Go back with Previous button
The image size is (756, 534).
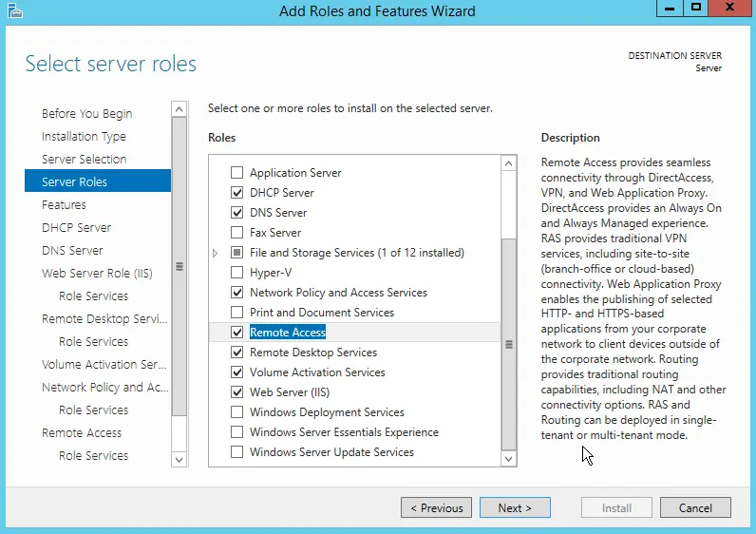tap(437, 508)
